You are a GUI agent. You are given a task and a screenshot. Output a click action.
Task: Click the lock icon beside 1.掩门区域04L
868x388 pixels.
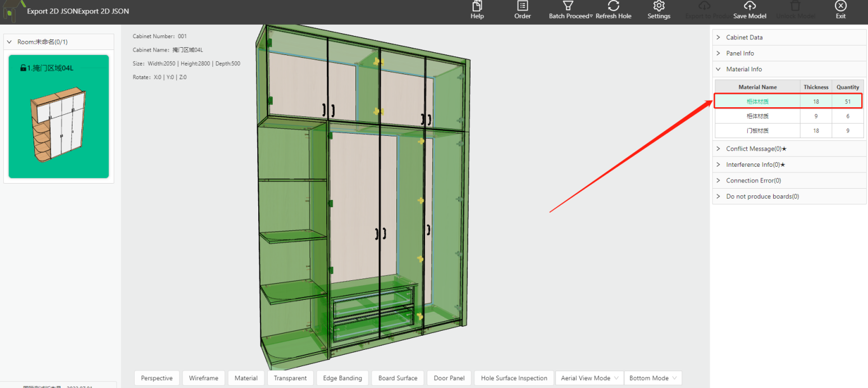[23, 68]
